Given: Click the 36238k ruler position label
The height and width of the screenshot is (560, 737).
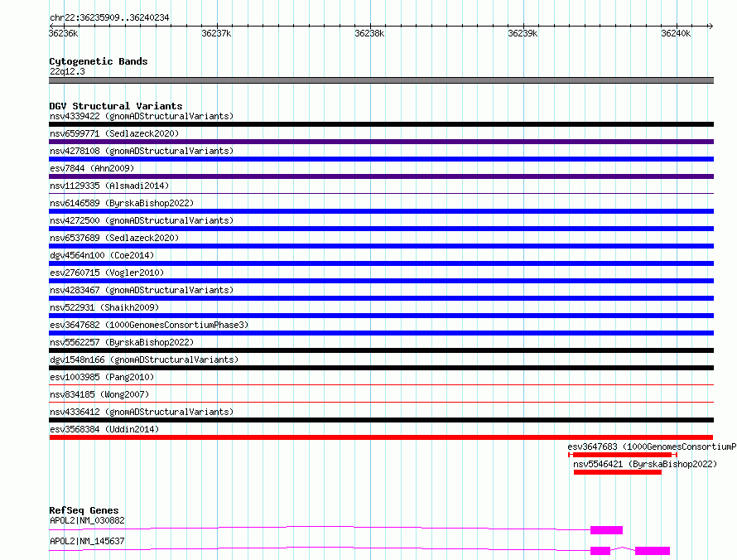Looking at the screenshot, I should [368, 34].
